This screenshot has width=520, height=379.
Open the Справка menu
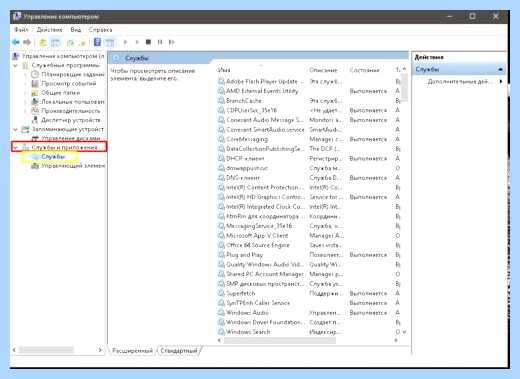coord(100,30)
